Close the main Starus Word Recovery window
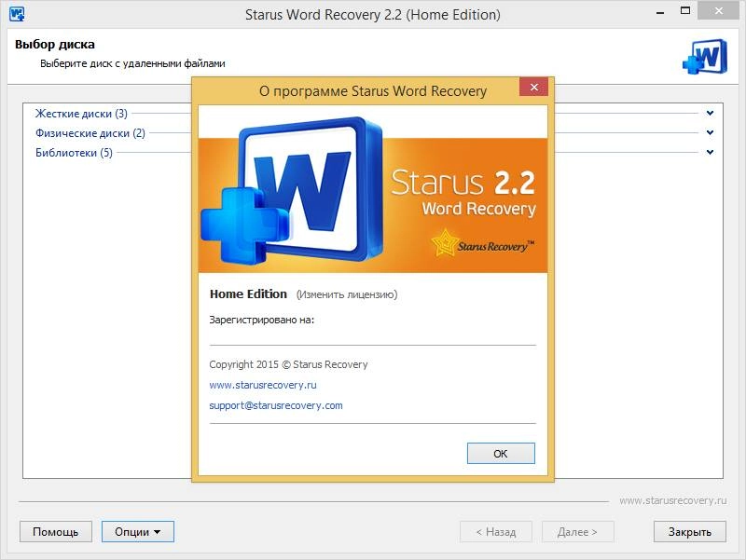Image resolution: width=746 pixels, height=560 pixels. [718, 11]
